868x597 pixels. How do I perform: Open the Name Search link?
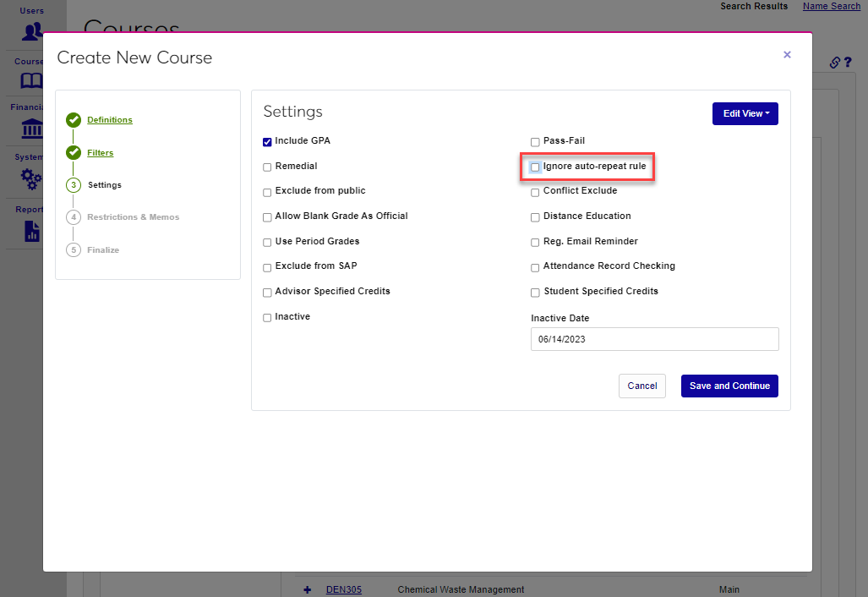pyautogui.click(x=831, y=7)
